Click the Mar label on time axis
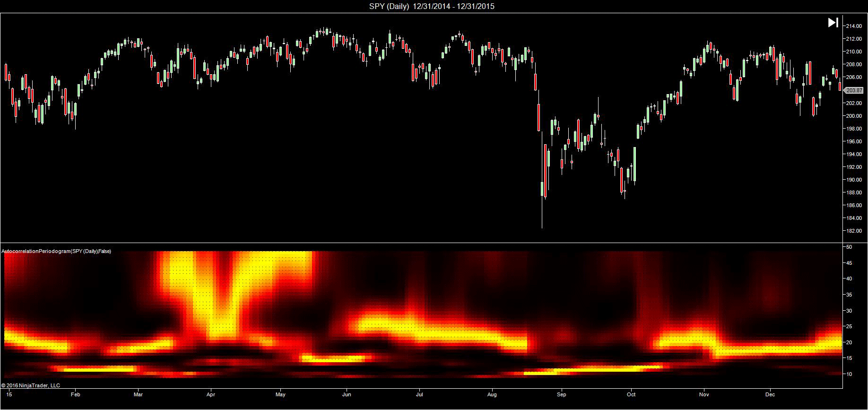 pos(138,394)
